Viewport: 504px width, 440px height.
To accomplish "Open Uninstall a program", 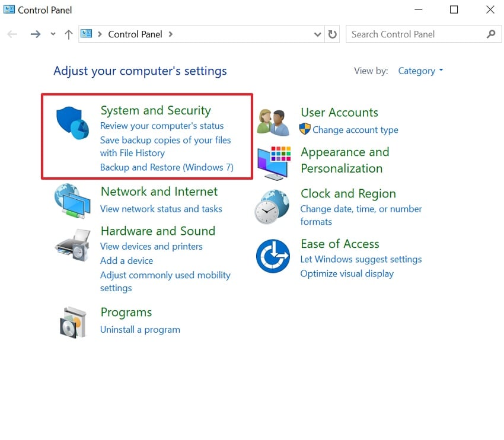I will pos(140,329).
